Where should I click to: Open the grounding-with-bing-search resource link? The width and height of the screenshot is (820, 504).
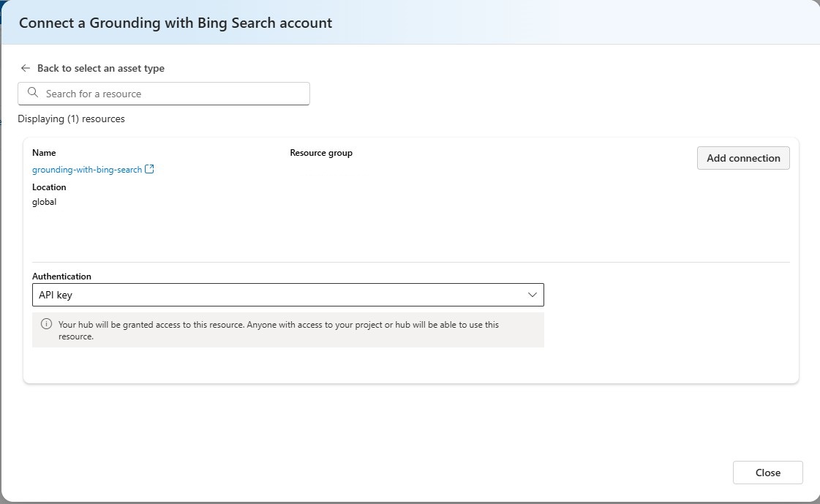click(x=87, y=170)
